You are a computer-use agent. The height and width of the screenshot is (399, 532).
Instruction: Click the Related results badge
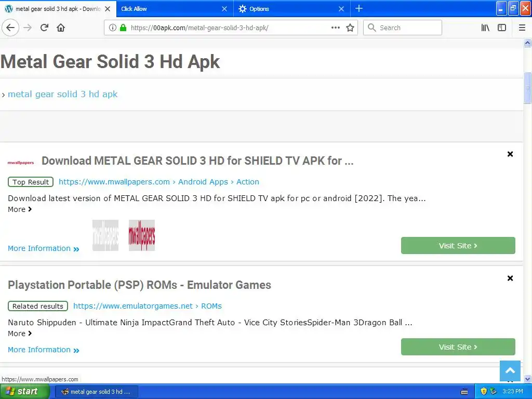(37, 306)
